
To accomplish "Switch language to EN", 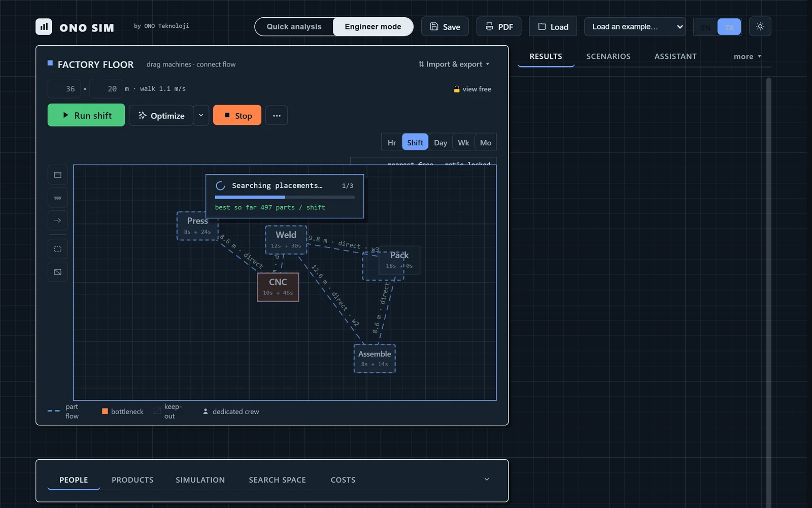I will click(x=705, y=27).
